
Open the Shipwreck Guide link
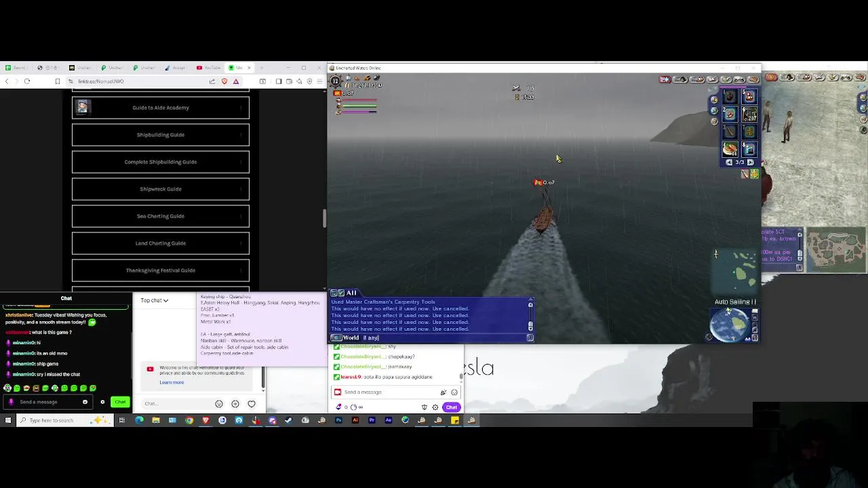161,189
